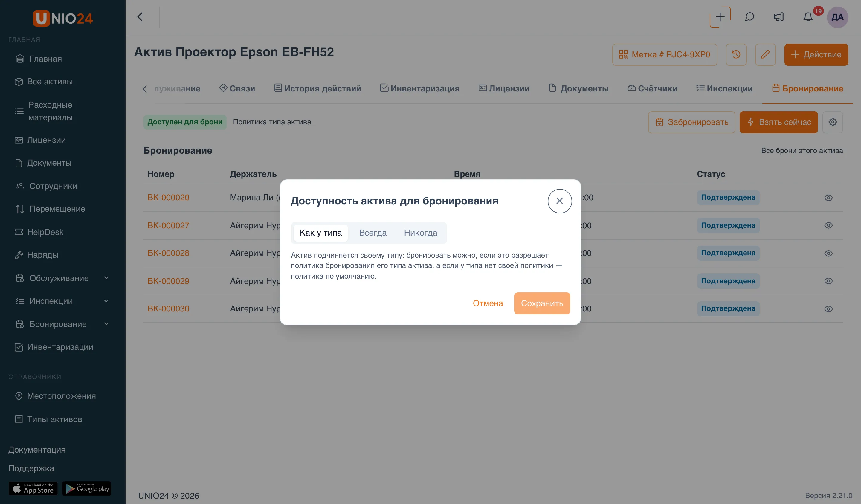Click the quick add plus icon in header
The width and height of the screenshot is (861, 504).
tap(720, 17)
